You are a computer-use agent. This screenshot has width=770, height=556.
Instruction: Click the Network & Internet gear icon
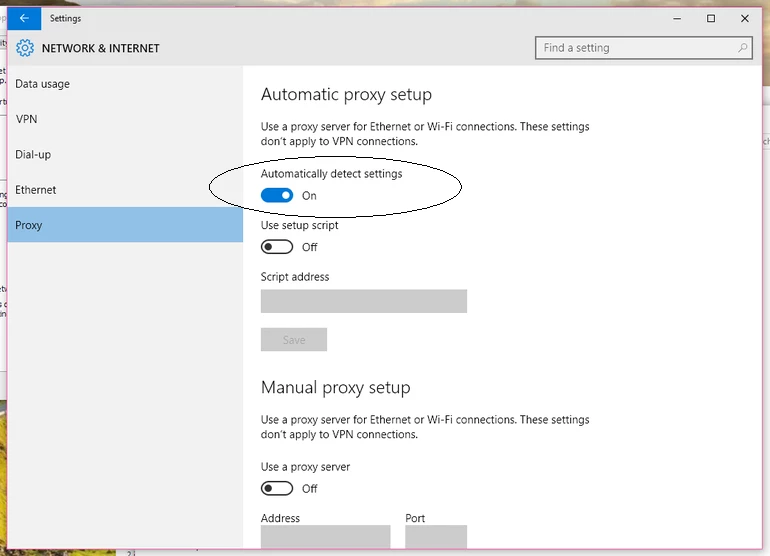(25, 48)
